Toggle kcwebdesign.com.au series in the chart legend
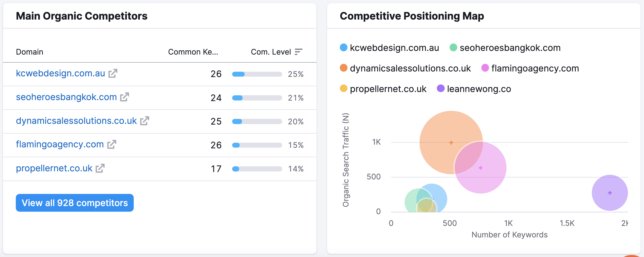 click(344, 47)
